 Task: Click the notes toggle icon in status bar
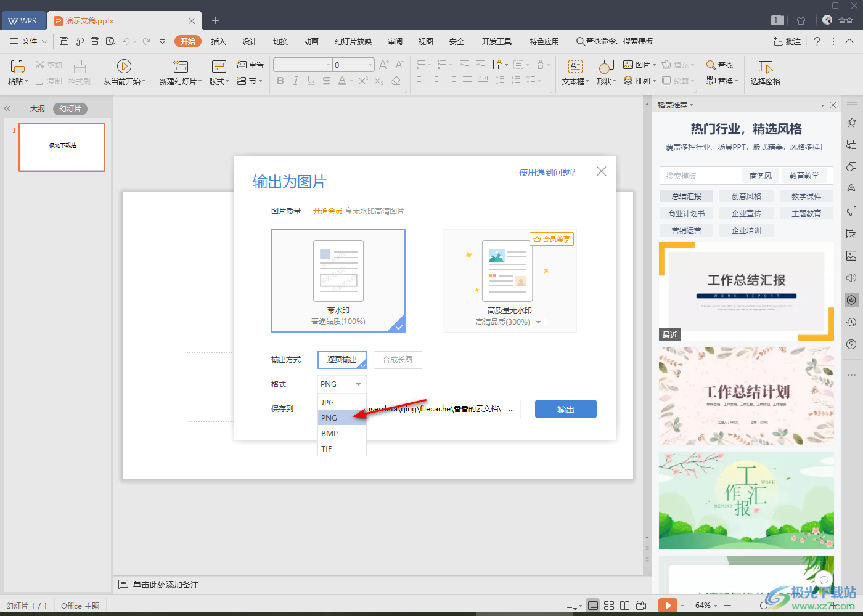point(571,606)
